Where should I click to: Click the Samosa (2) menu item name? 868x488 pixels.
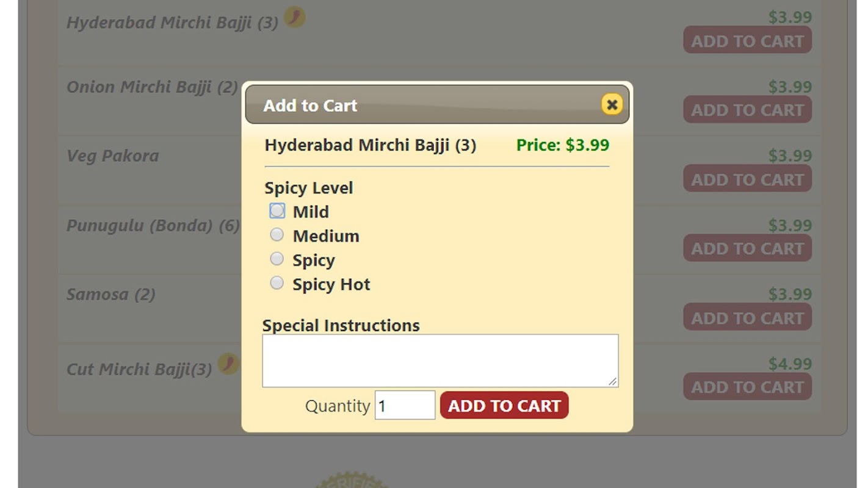pyautogui.click(x=111, y=295)
